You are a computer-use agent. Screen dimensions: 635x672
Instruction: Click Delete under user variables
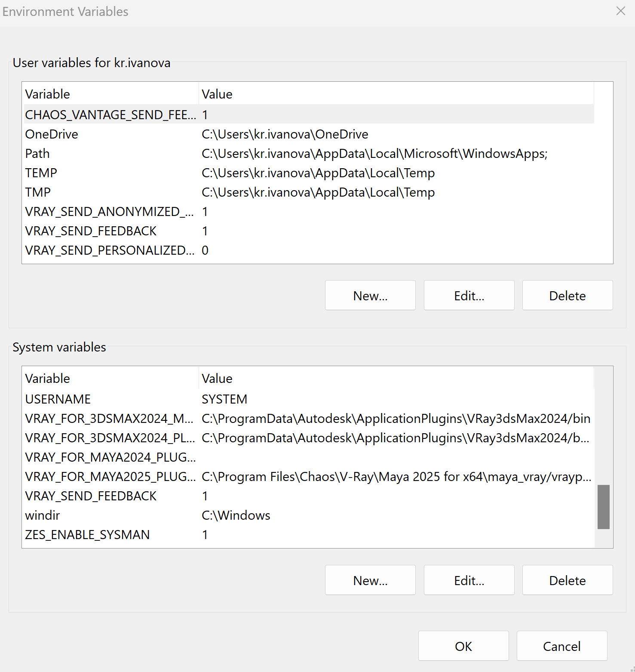click(x=568, y=295)
